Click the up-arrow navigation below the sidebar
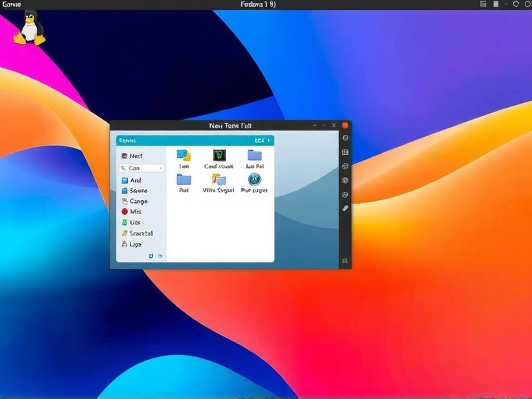532x399 pixels. pos(160,256)
